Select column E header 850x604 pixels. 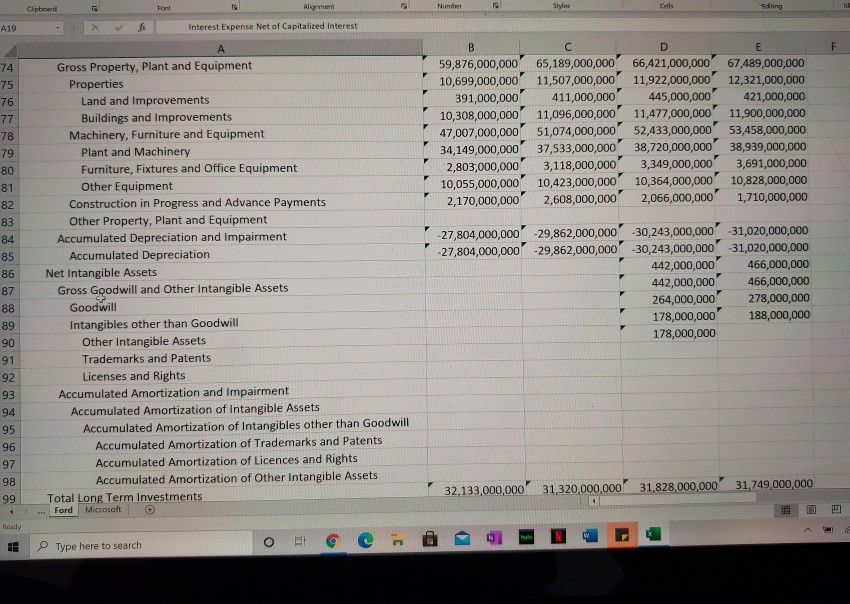(x=758, y=47)
